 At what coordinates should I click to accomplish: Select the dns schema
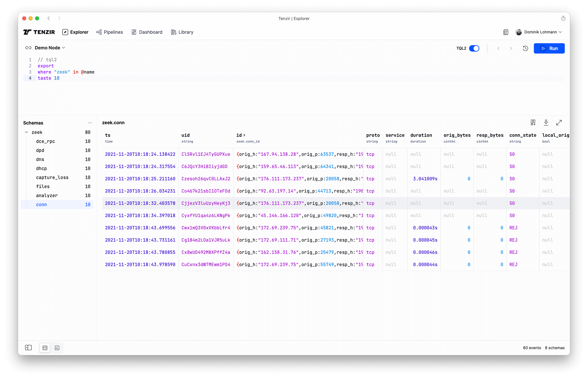point(57,160)
